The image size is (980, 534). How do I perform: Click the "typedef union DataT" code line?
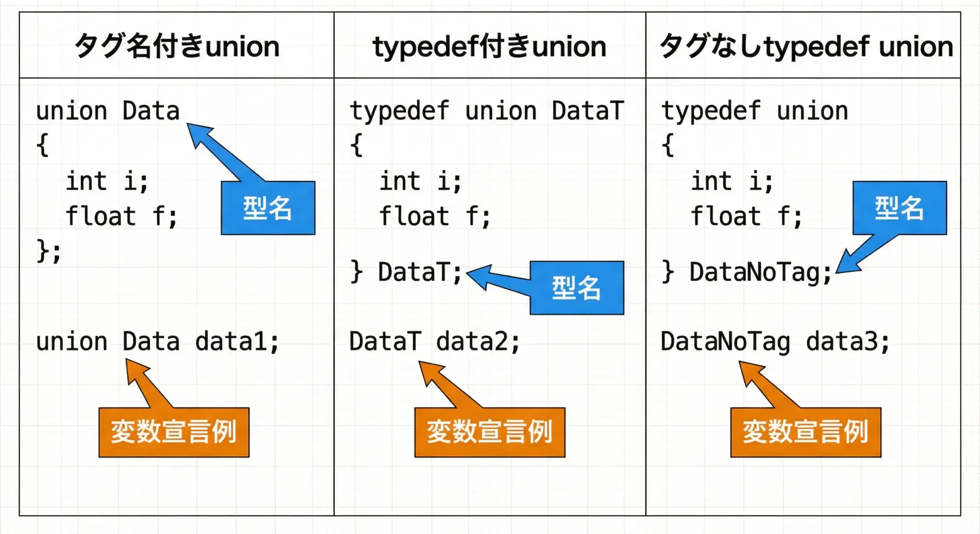coord(486,111)
